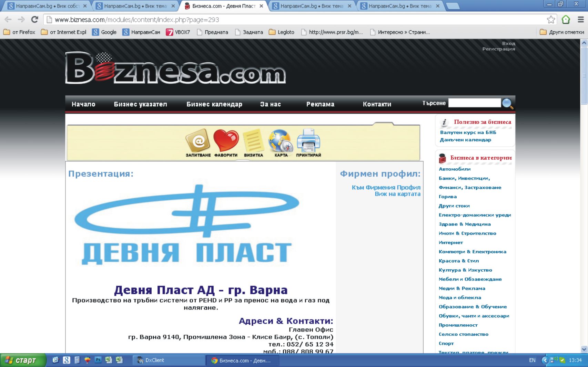Open the Други отметки bookmarks folder
This screenshot has width=588, height=367.
(x=562, y=32)
